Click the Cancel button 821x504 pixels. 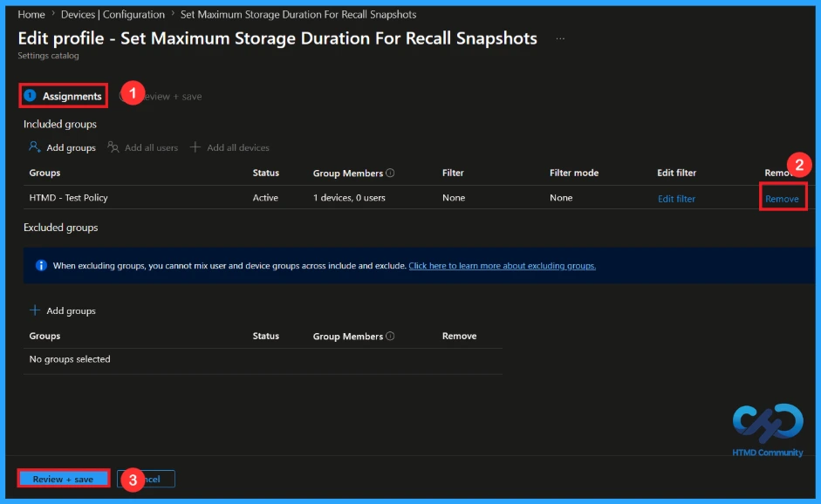[x=146, y=479]
